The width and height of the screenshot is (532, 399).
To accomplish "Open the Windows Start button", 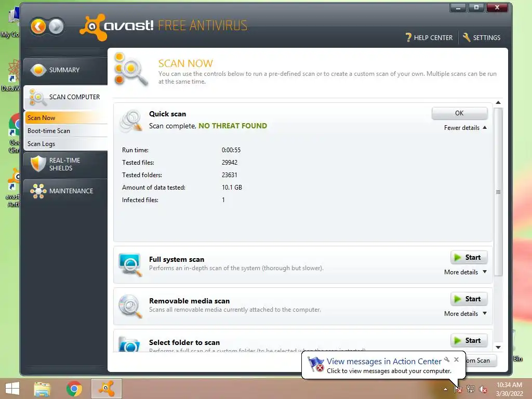I will [12, 389].
